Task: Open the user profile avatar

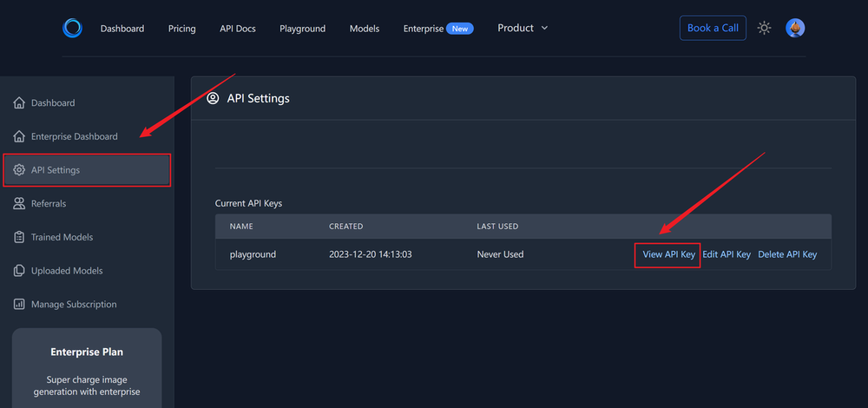Action: (x=795, y=28)
